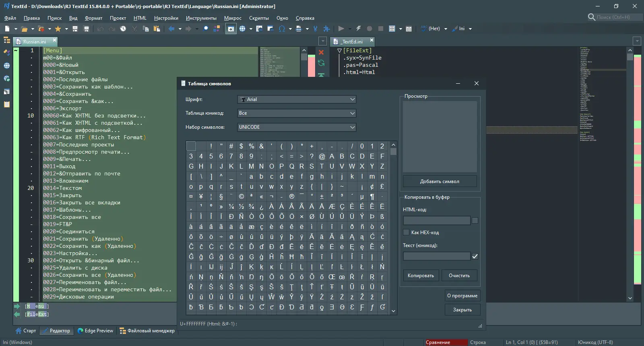This screenshot has height=346, width=644.
Task: Click the Copy toolbar icon
Action: click(146, 29)
